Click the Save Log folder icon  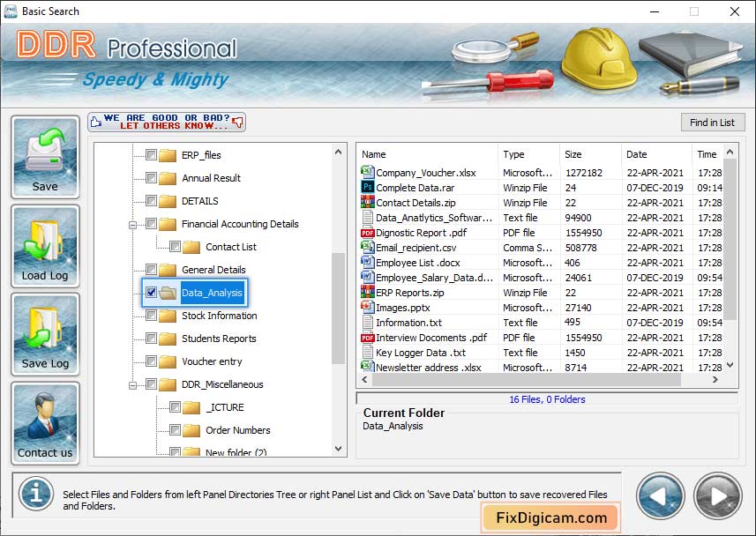coord(45,334)
